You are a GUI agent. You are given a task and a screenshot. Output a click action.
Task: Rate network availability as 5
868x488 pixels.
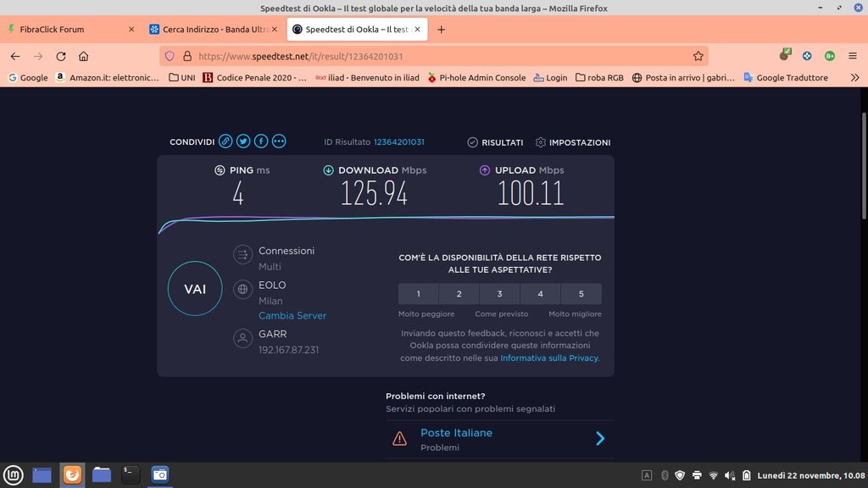pos(581,294)
